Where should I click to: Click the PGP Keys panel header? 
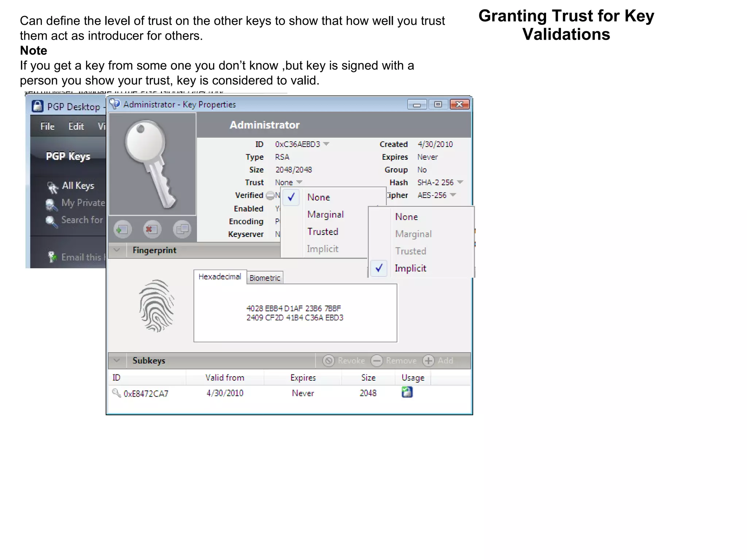coord(68,156)
